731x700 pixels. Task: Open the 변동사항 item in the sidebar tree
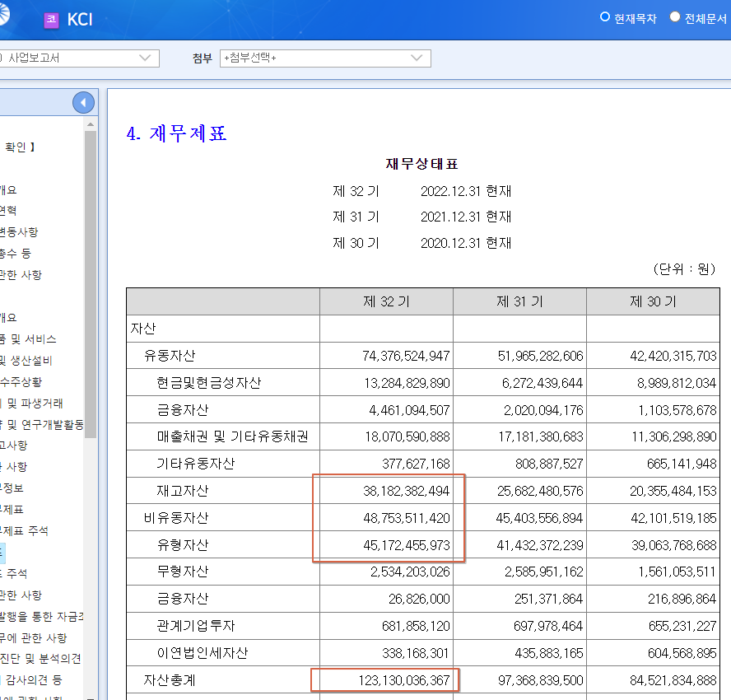click(x=19, y=231)
